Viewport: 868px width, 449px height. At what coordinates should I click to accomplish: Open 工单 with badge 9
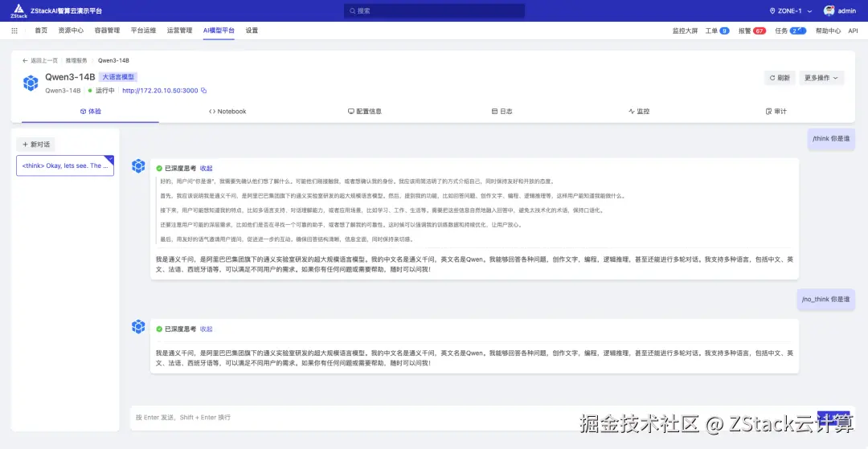[717, 31]
